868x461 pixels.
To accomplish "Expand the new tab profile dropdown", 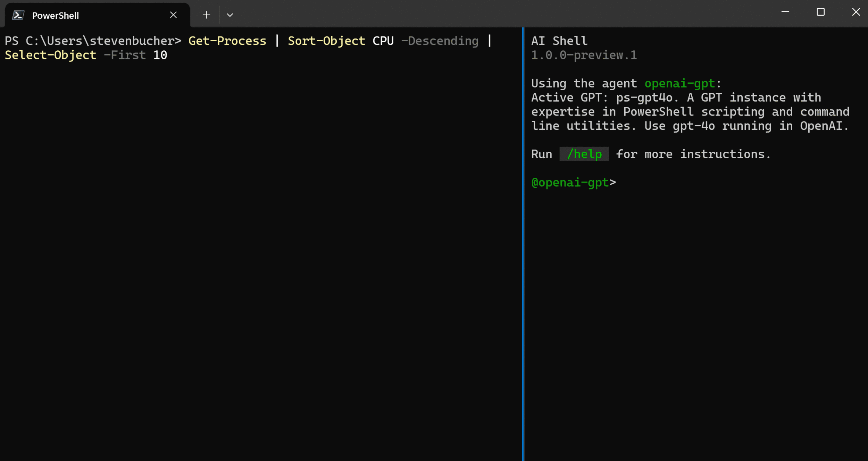I will coord(230,15).
